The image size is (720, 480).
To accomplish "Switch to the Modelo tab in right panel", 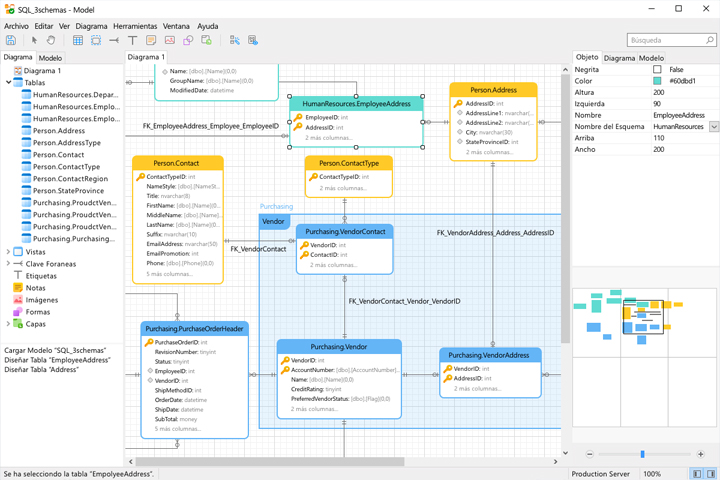I will coord(651,58).
